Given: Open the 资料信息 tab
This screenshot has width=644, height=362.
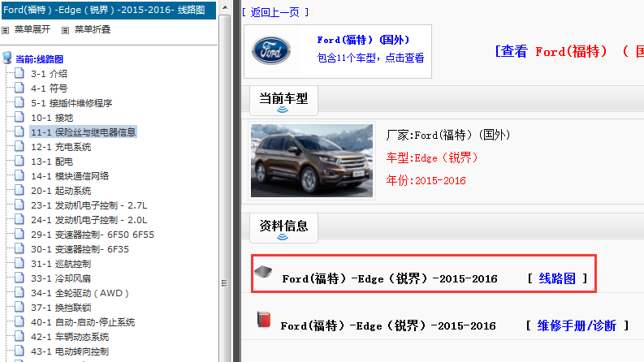Looking at the screenshot, I should pyautogui.click(x=283, y=228).
